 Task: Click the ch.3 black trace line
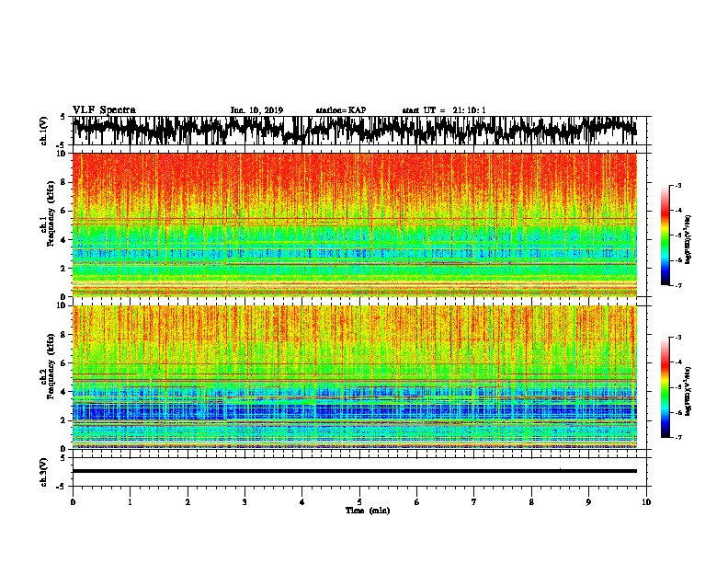point(355,471)
